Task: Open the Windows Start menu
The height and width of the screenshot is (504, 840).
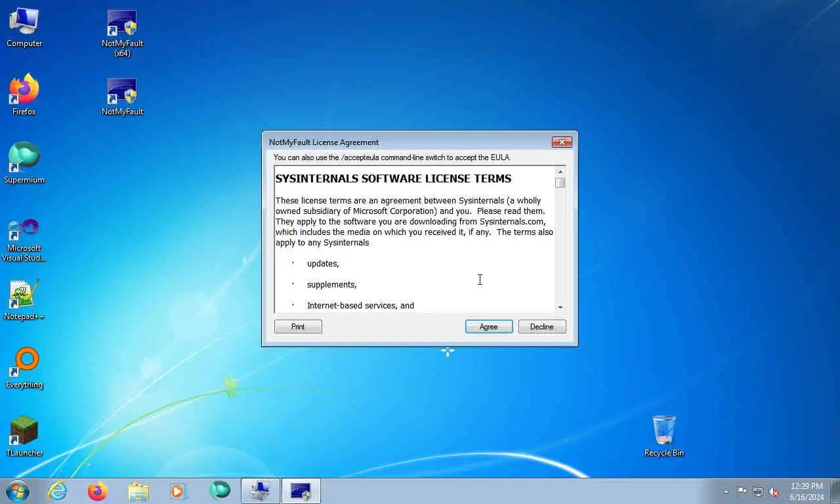Action: tap(17, 491)
